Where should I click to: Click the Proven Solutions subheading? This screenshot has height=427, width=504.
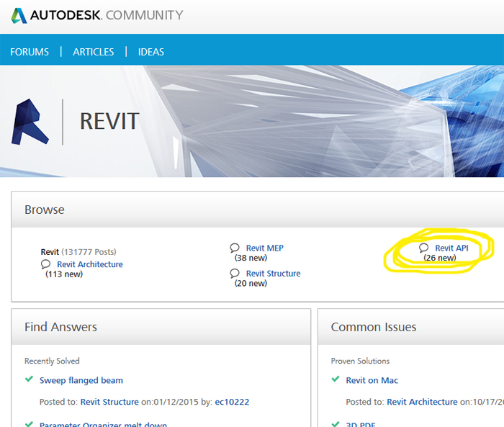(360, 361)
